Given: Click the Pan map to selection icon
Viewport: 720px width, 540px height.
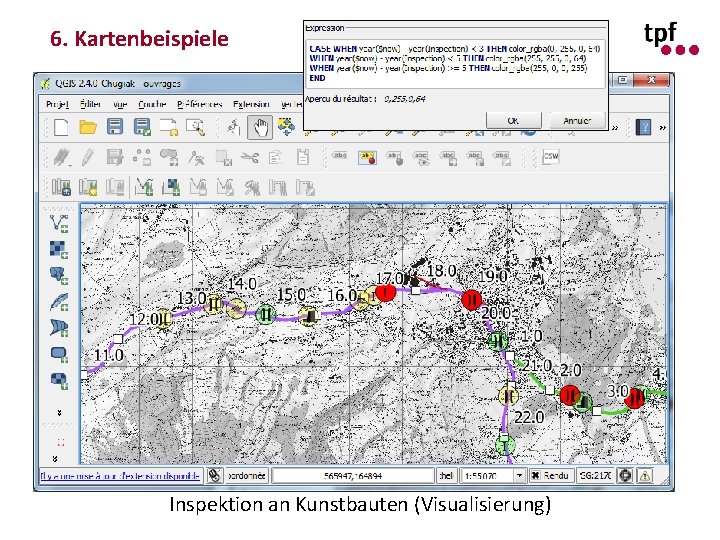Looking at the screenshot, I should coord(287,127).
